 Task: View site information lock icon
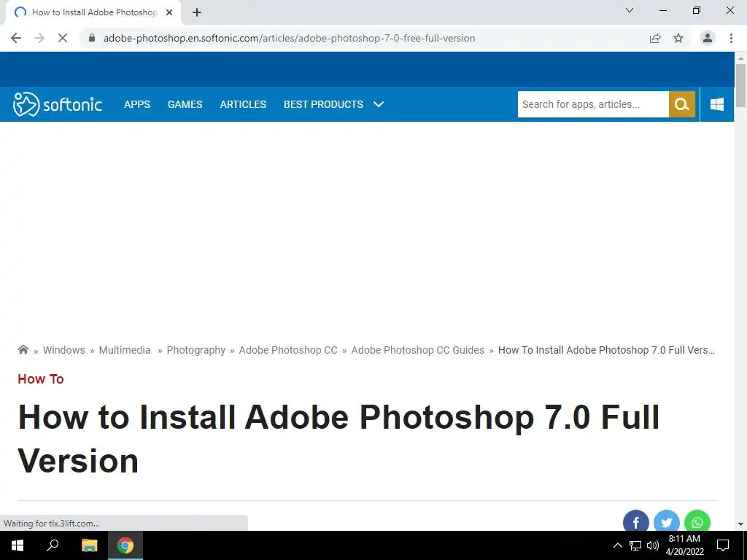coord(92,38)
